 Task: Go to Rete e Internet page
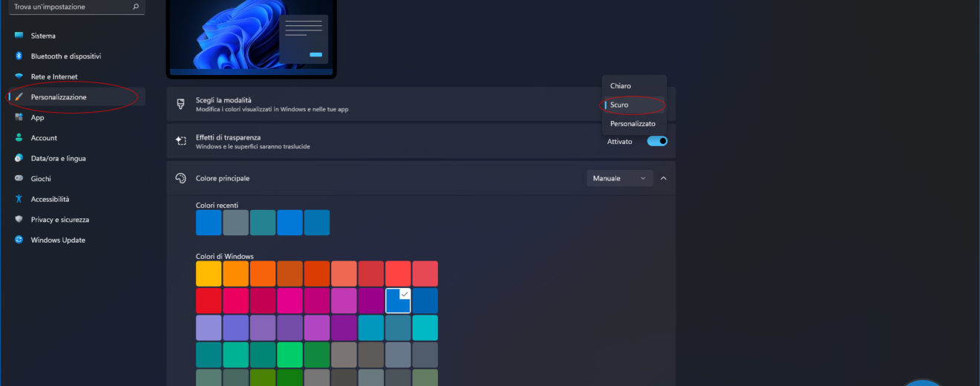76,76
